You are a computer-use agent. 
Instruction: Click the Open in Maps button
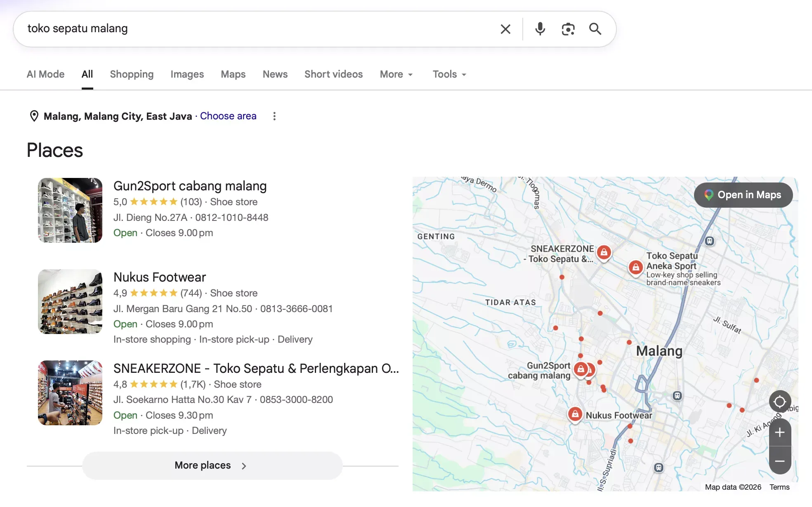(x=743, y=195)
